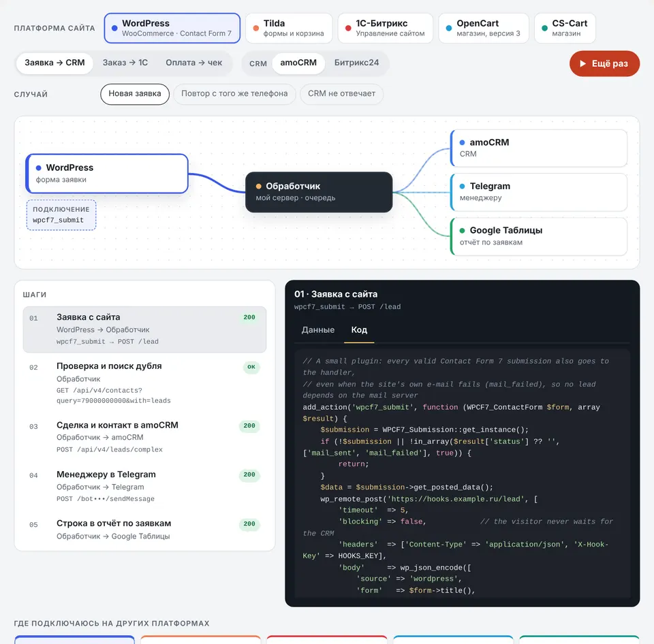Click the 200 badge of step 04
654x644 pixels.
click(x=249, y=474)
